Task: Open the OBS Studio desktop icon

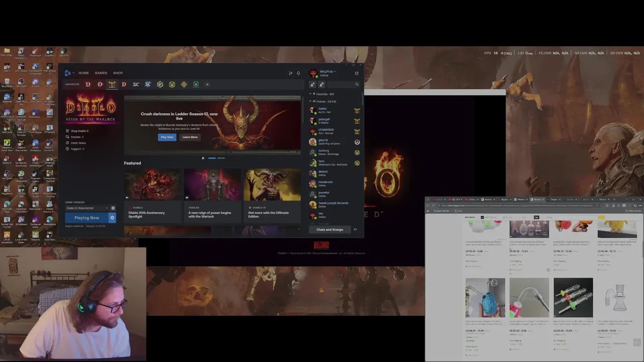Action: (x=21, y=83)
